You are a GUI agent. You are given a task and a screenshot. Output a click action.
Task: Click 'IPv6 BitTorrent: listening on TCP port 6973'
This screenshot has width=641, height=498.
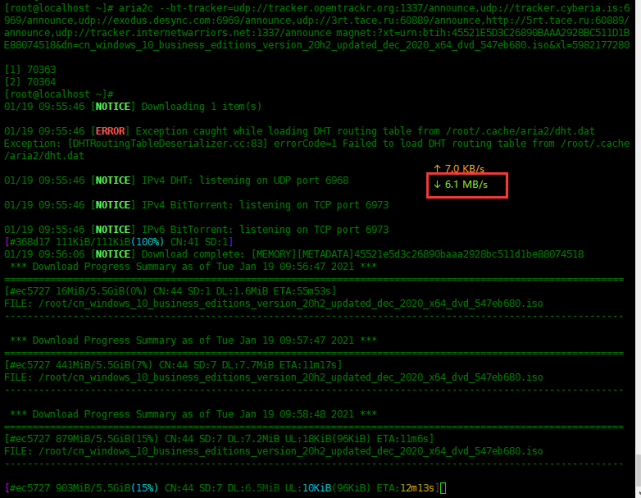265,229
